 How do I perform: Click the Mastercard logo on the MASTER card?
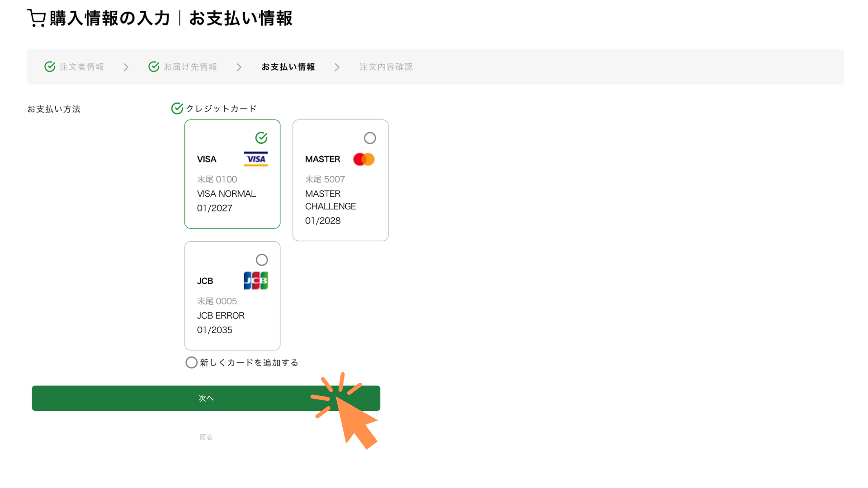tap(364, 159)
